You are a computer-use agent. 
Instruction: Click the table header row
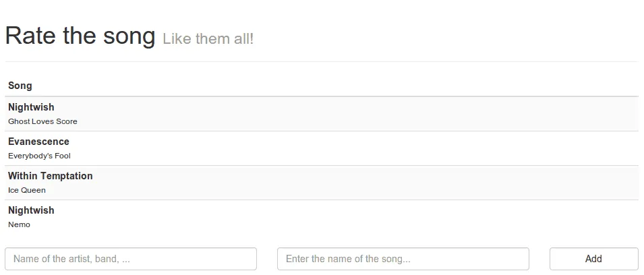[x=337, y=86]
